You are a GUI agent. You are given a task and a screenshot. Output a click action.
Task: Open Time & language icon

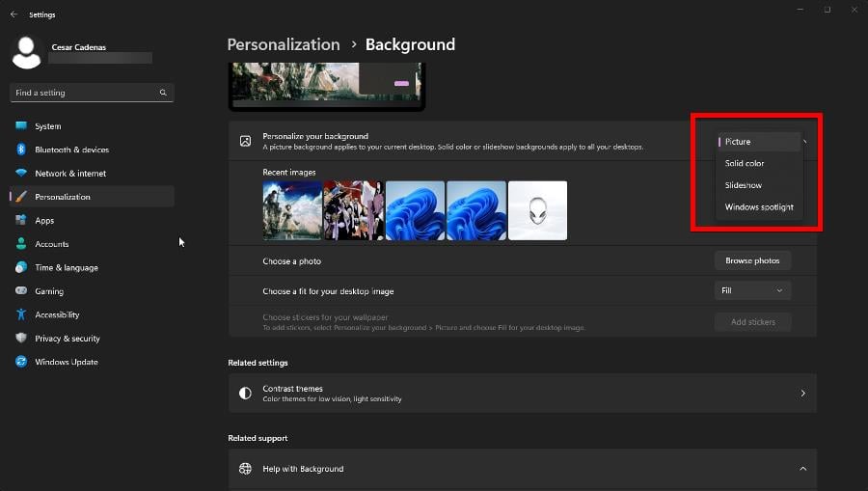coord(20,267)
